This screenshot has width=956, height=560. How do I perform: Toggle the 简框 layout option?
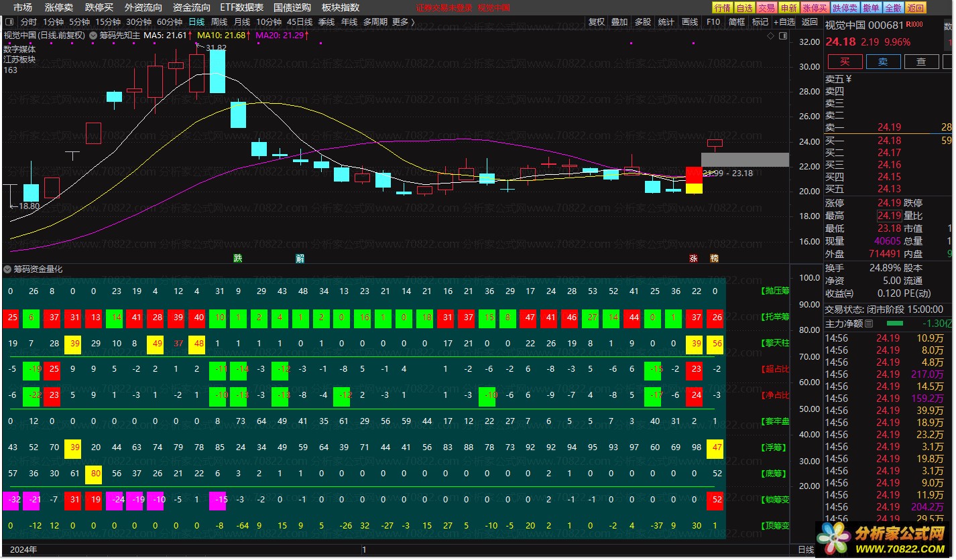point(737,22)
